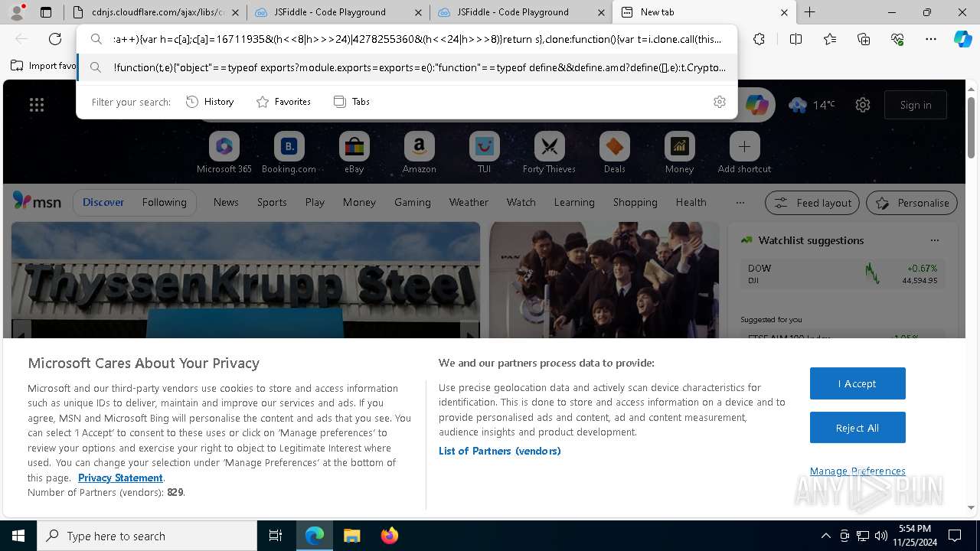Switch to the first JSFiddle Code Playground tab

(338, 12)
